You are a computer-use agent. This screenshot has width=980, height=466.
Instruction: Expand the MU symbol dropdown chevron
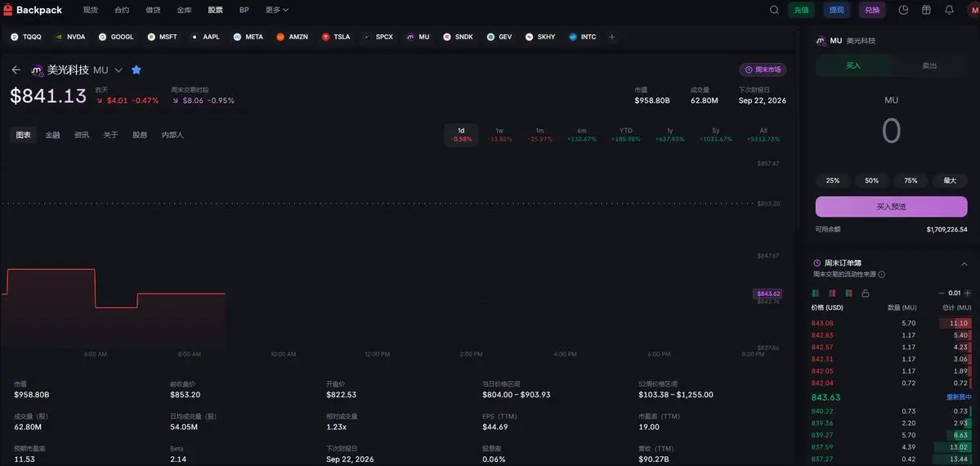point(119,70)
